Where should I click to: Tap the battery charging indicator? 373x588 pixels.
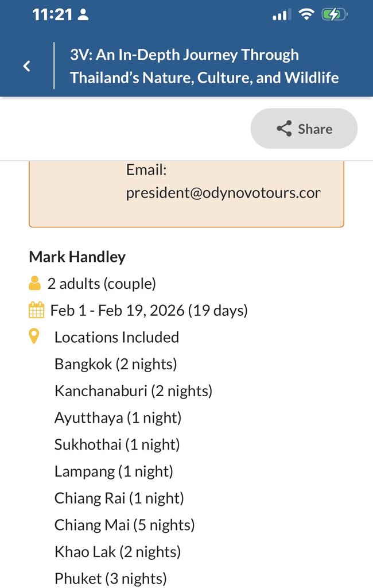tap(334, 15)
